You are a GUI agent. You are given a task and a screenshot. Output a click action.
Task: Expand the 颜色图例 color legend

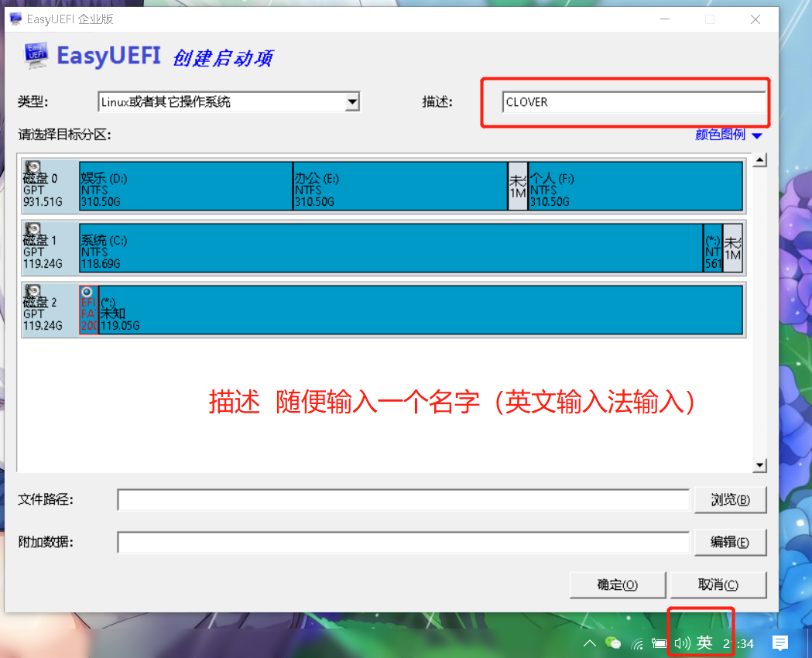point(728,135)
